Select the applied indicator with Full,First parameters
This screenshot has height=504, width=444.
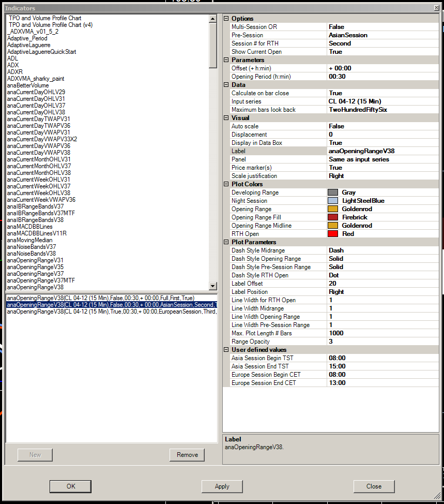coord(112,298)
